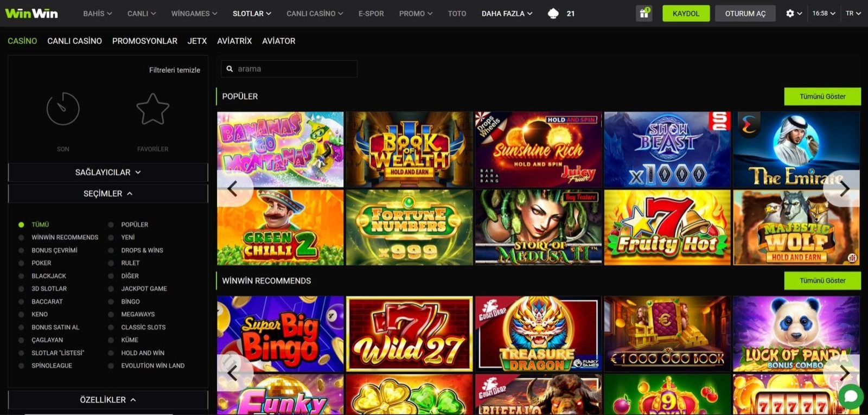Open the AVİATRİX tab
Screen dimensions: 868x415
point(234,41)
